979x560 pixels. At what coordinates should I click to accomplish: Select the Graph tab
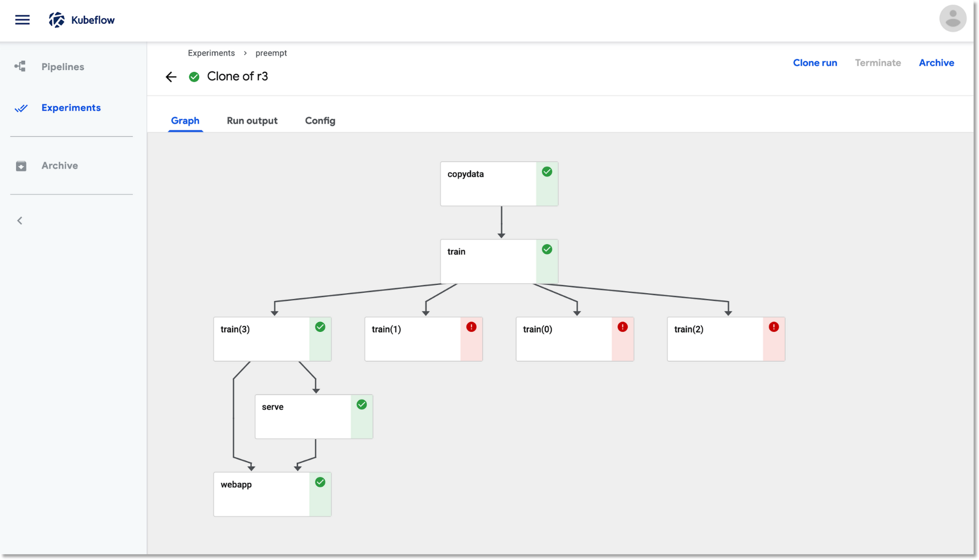(x=185, y=121)
